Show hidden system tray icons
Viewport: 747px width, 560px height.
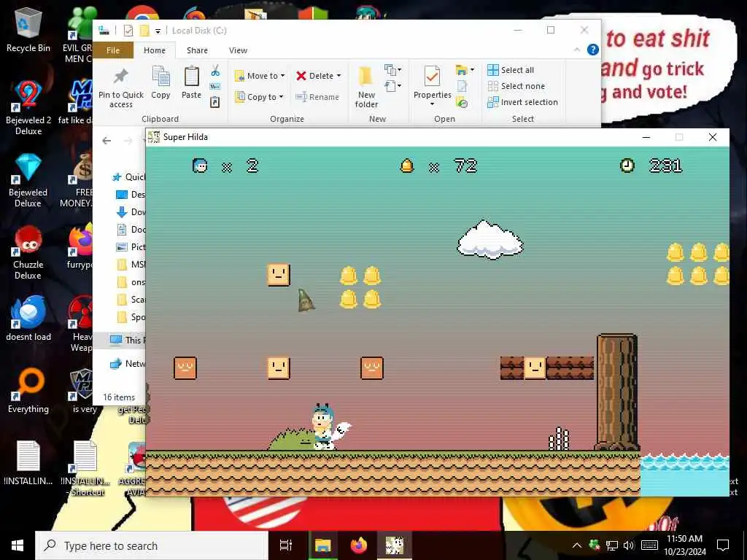tap(576, 545)
